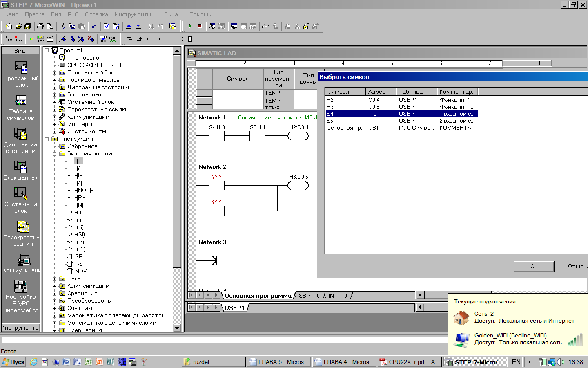Open the PLC menu
Screen dimensions: 588x368
click(x=73, y=14)
